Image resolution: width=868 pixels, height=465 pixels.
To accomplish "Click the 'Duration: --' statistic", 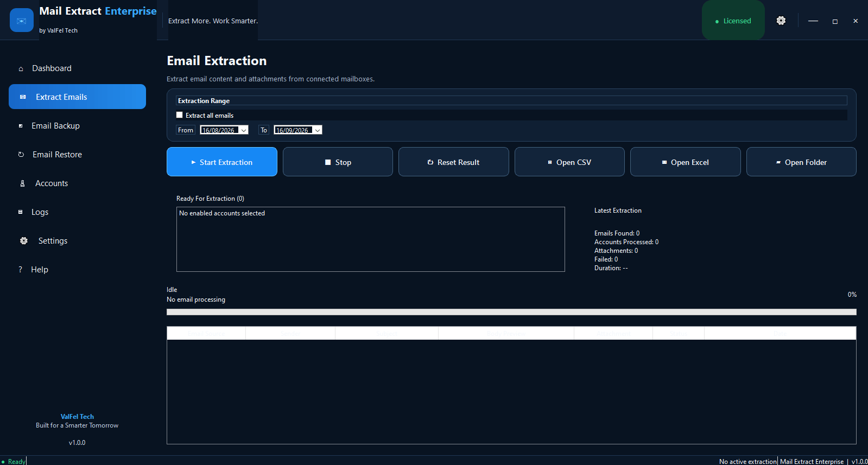I will click(x=611, y=268).
